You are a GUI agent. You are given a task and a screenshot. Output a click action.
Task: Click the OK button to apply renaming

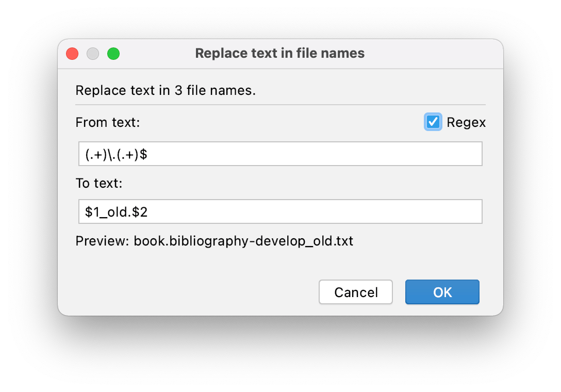click(x=442, y=292)
